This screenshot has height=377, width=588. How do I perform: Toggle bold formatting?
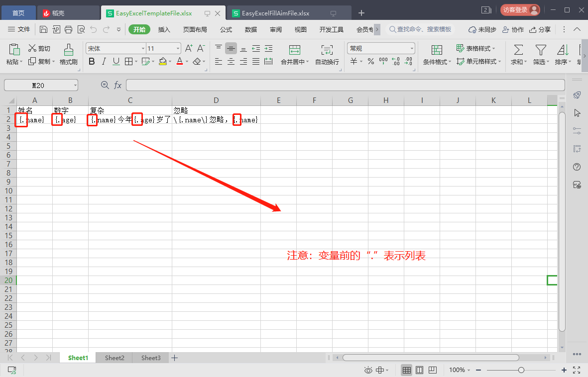[x=92, y=61]
